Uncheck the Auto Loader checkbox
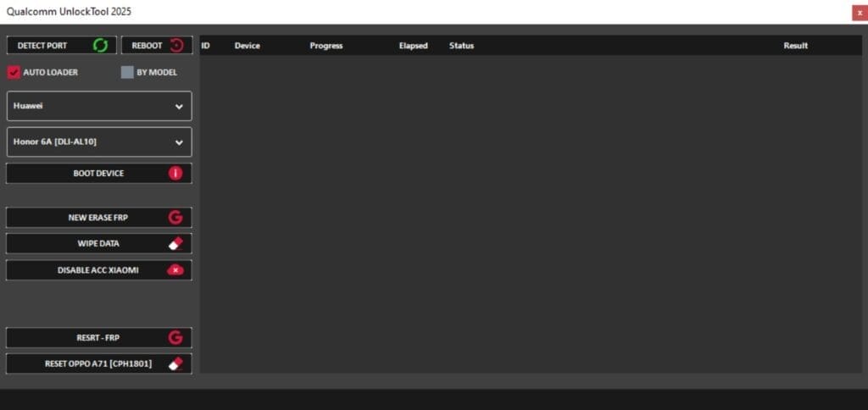Image resolution: width=868 pixels, height=410 pixels. tap(14, 73)
